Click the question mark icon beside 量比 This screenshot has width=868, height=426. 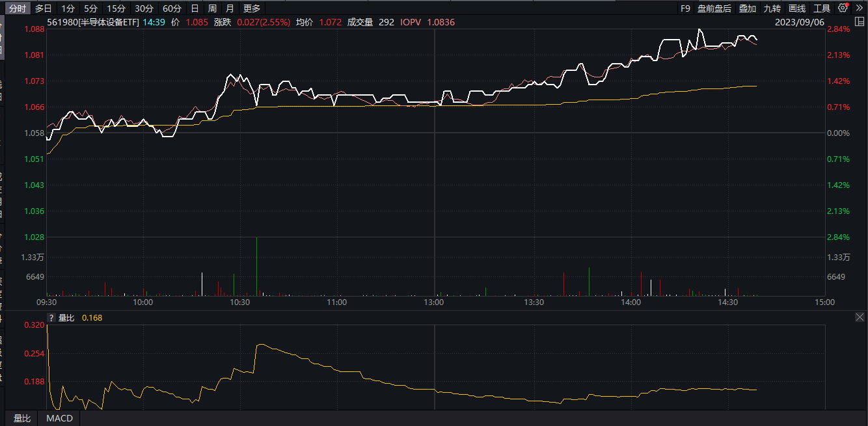(x=51, y=318)
